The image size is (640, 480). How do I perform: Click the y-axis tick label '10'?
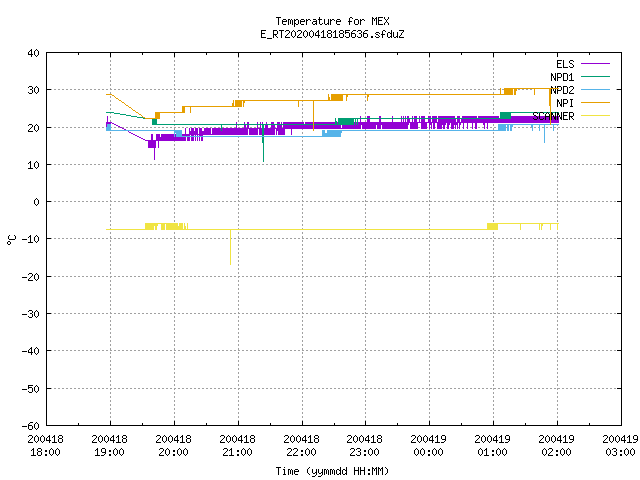[33, 165]
